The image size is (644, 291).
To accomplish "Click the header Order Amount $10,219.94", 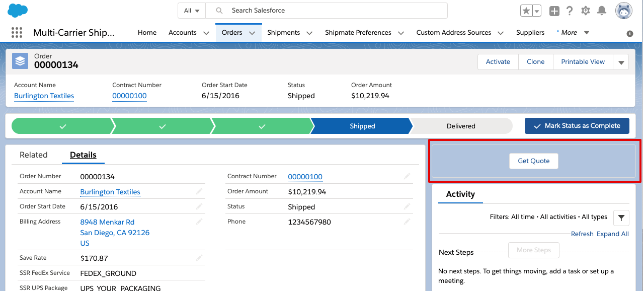I will (370, 96).
